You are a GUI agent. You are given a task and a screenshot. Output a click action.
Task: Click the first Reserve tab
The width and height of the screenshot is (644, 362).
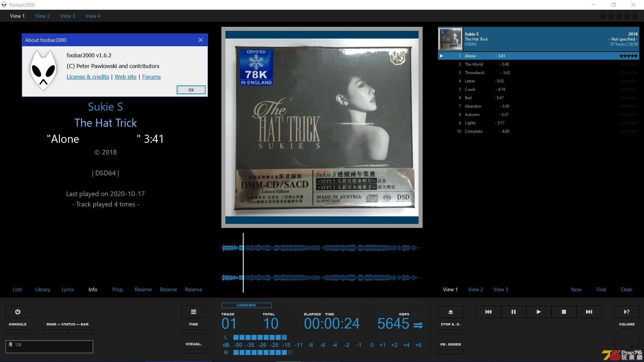click(x=143, y=290)
